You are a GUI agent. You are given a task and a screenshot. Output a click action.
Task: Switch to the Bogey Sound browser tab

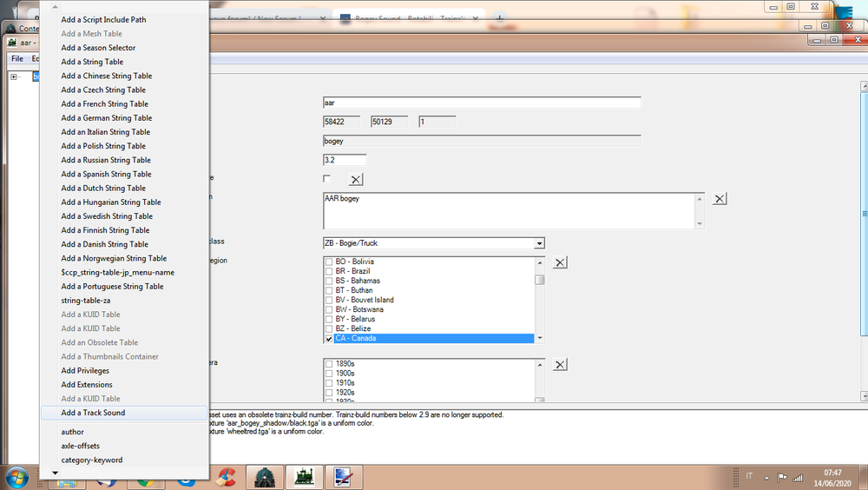coord(409,18)
